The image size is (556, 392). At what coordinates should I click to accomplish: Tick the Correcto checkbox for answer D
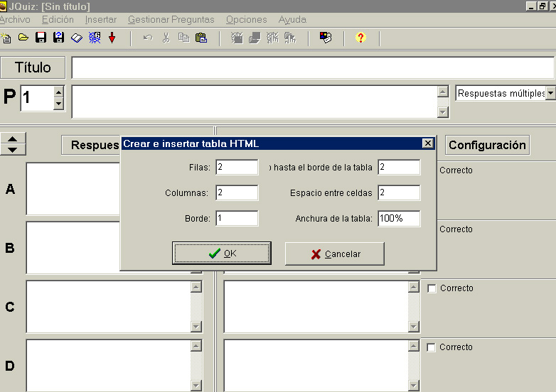(x=432, y=347)
